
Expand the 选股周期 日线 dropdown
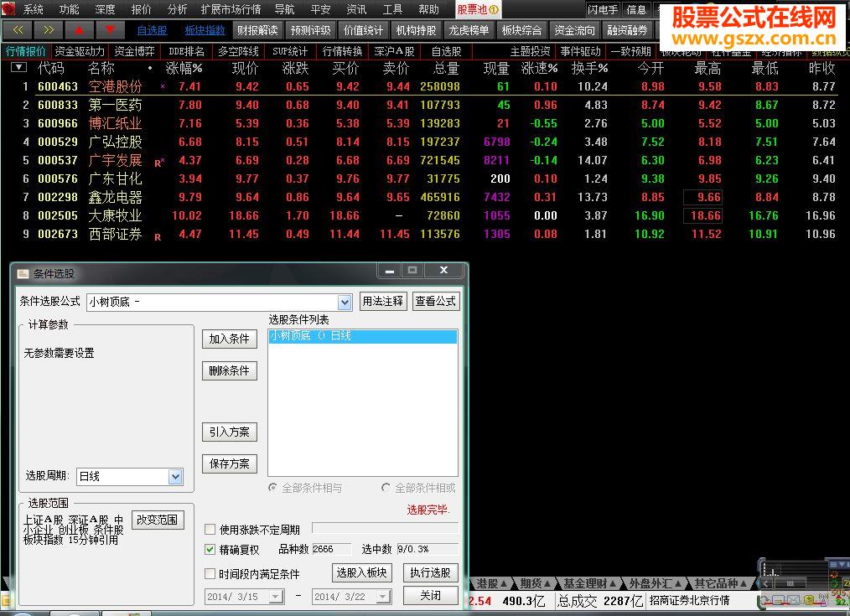pos(175,476)
